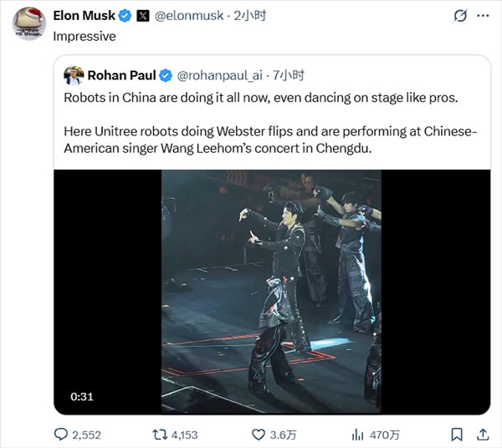
Task: Click the Elon Musk display name
Action: pyautogui.click(x=84, y=16)
